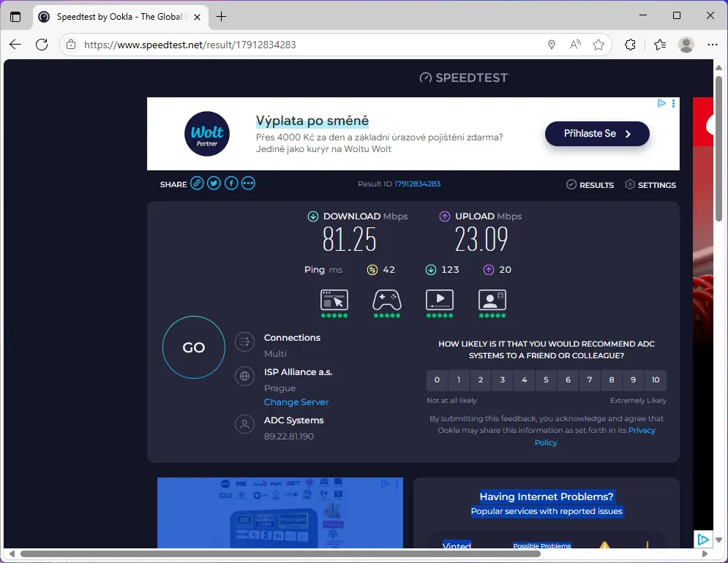This screenshot has width=728, height=563.
Task: Choose rating 5 on recommendation scale
Action: pyautogui.click(x=546, y=380)
